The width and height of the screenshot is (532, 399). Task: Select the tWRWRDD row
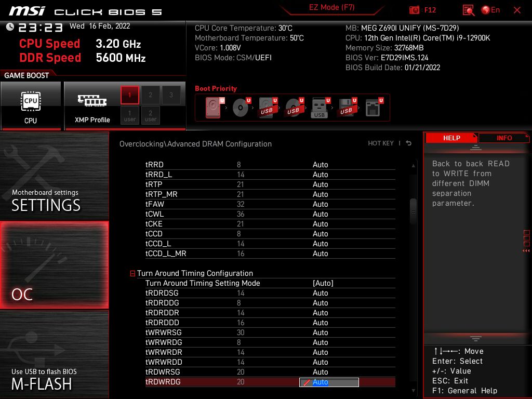[x=270, y=362]
